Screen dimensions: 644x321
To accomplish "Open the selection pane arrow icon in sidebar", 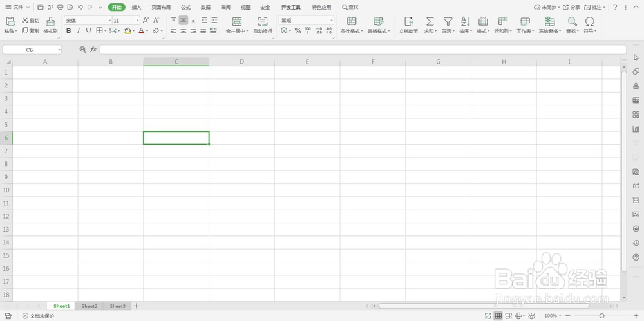I will coord(636,57).
